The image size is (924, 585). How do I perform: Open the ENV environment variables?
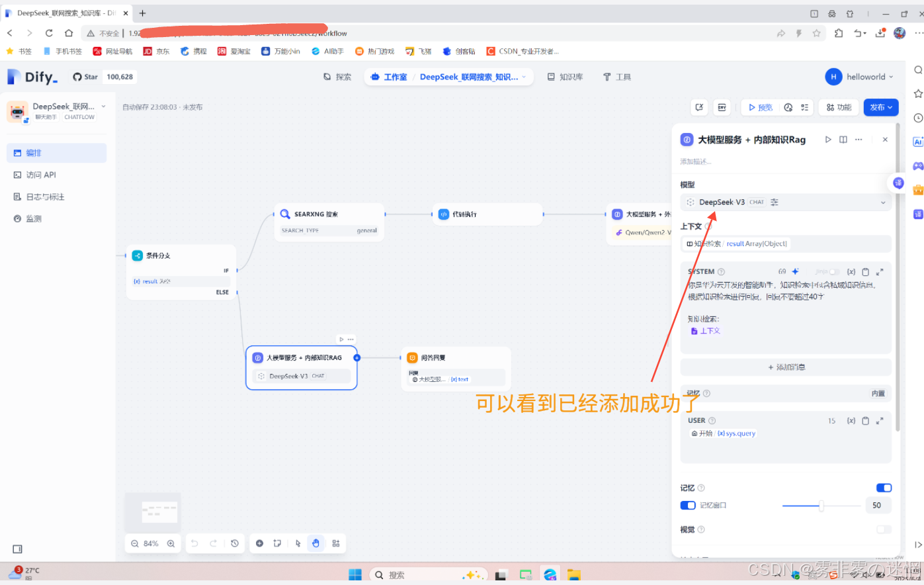tap(722, 107)
